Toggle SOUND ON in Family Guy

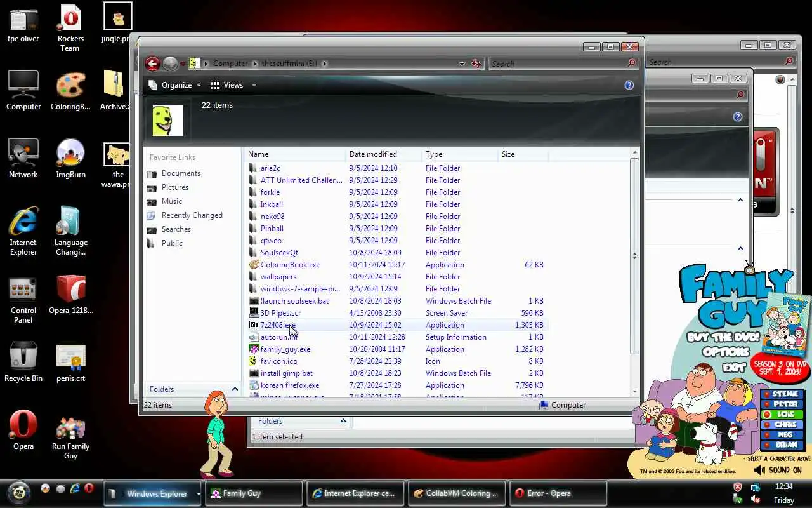[778, 470]
